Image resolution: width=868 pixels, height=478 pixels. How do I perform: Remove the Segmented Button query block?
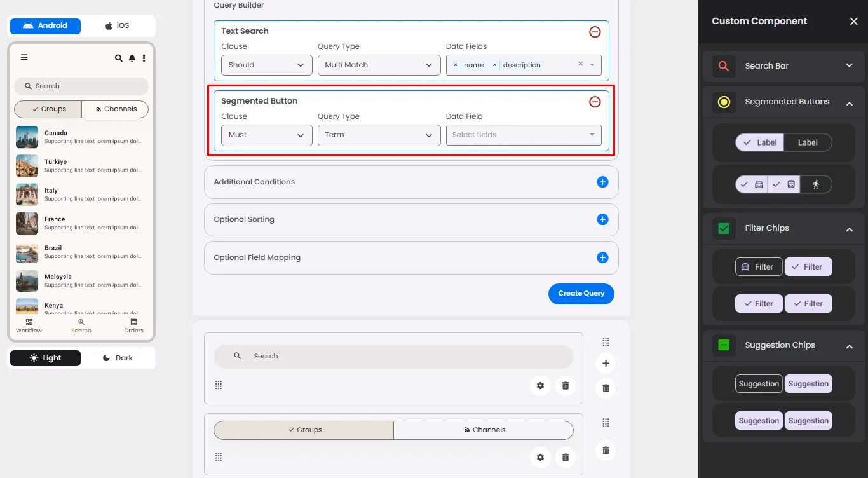[595, 102]
